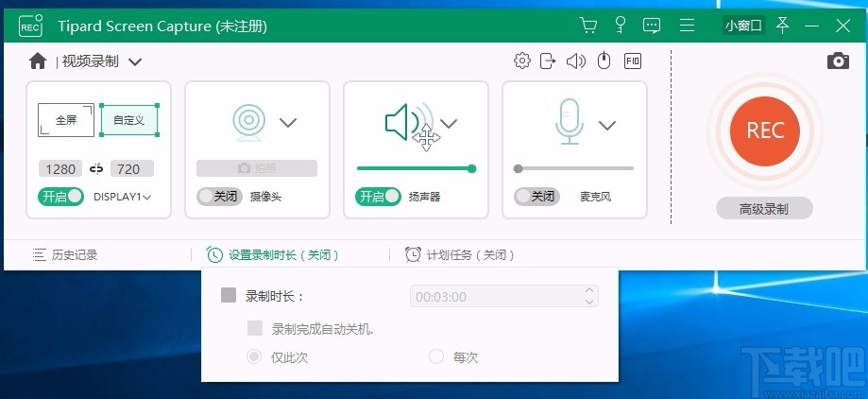Open recording settings gear icon
868x399 pixels.
click(522, 61)
